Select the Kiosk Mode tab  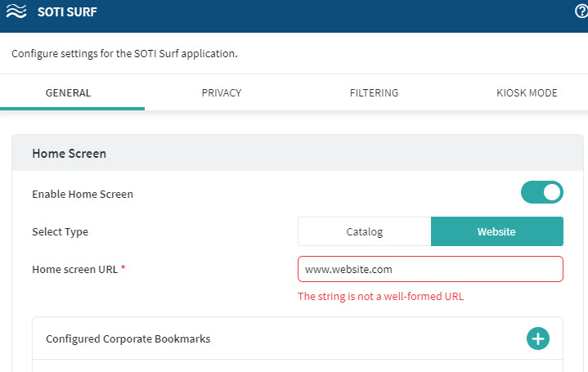(527, 93)
